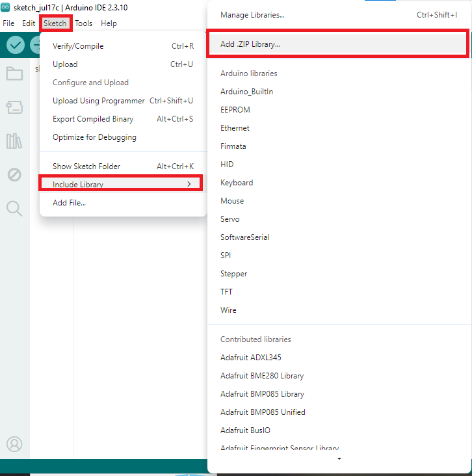Include the Arduino_BuiltIn library
Screen dimensions: 472x476
pos(339,92)
